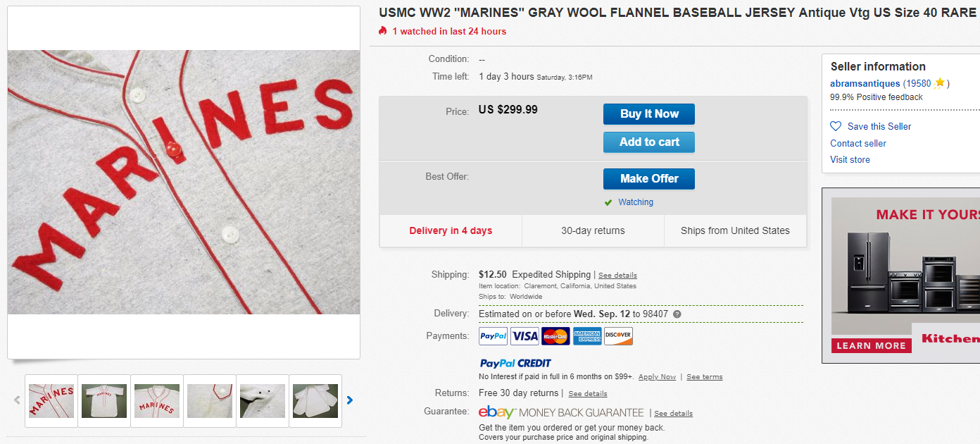Show next set of photo thumbnails
Image resolution: width=980 pixels, height=444 pixels.
click(x=350, y=400)
